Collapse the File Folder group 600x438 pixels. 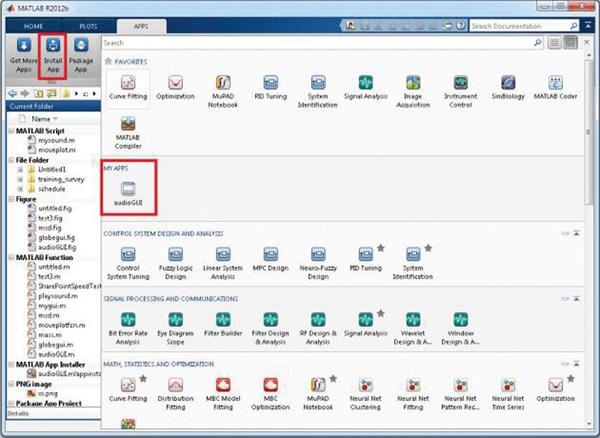coord(11,160)
